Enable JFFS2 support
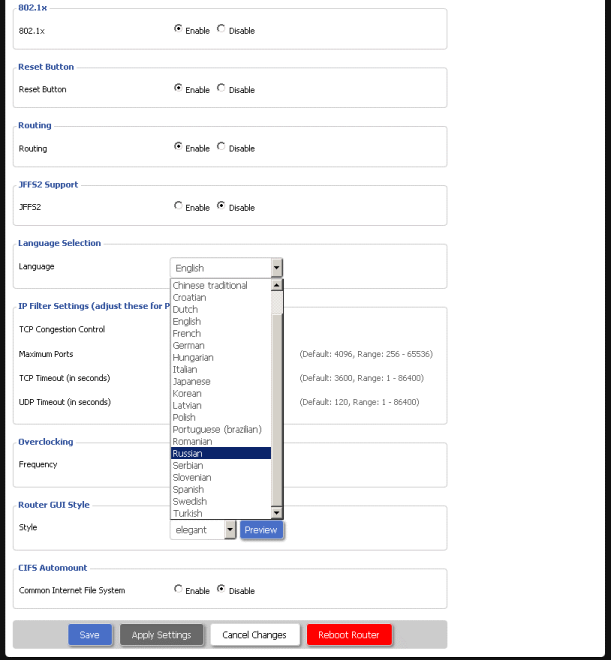The width and height of the screenshot is (611, 660). (178, 206)
